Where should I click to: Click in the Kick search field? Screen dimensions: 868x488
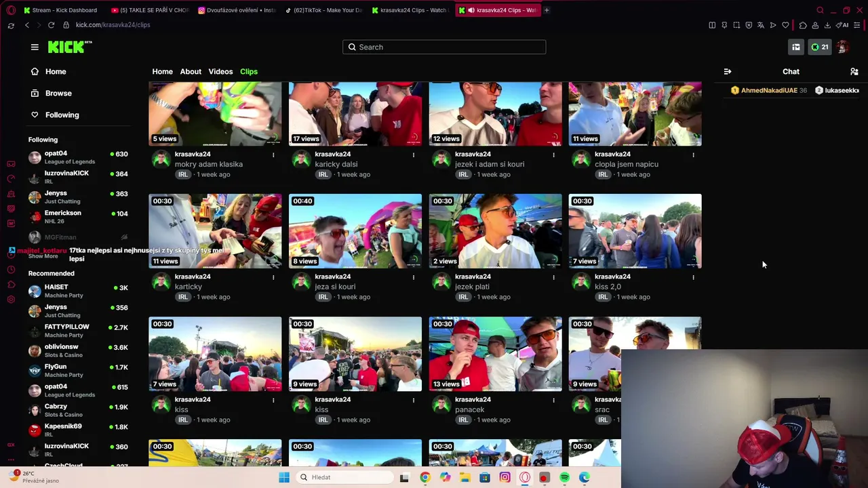pyautogui.click(x=444, y=47)
